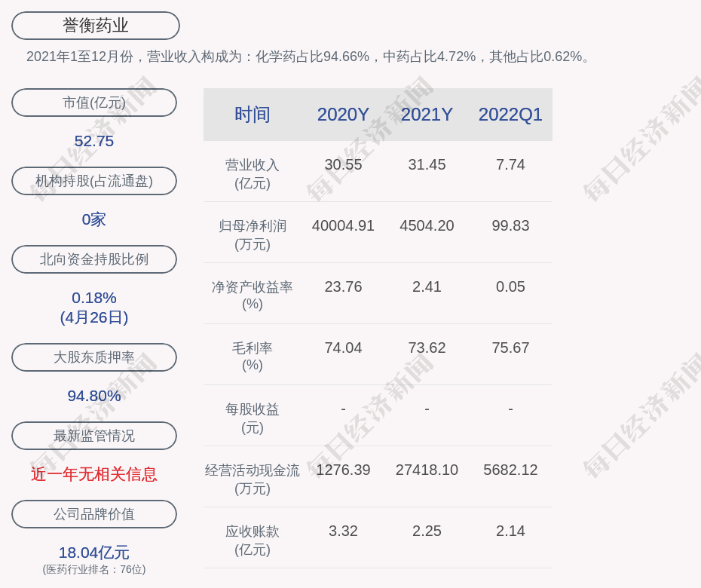The width and height of the screenshot is (701, 588).
Task: Click the 2020Y revenue value 30.55
Action: click(x=343, y=164)
